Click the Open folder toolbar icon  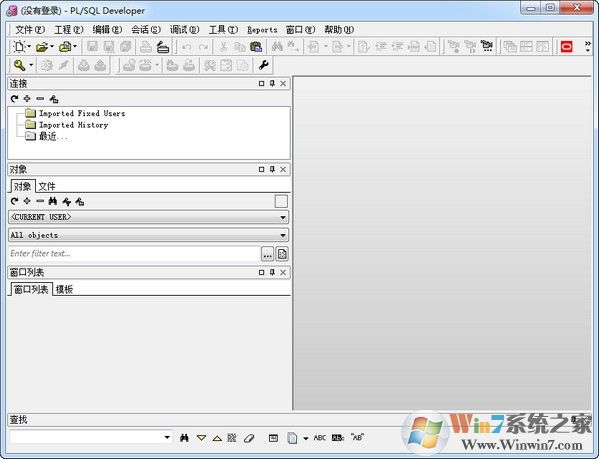point(42,47)
